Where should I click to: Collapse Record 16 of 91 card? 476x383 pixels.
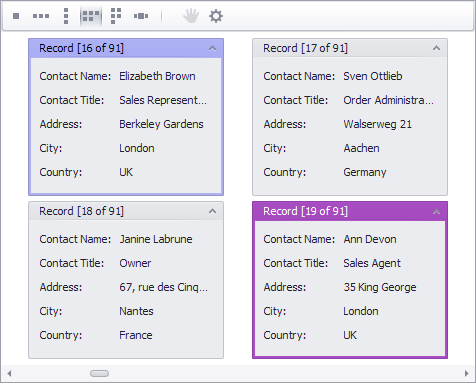click(x=212, y=48)
